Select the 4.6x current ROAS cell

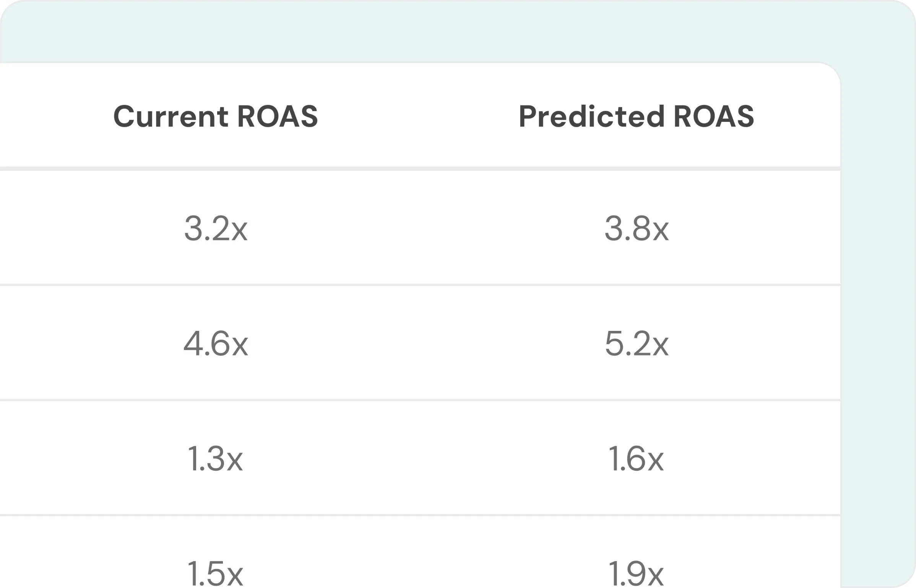pyautogui.click(x=216, y=343)
